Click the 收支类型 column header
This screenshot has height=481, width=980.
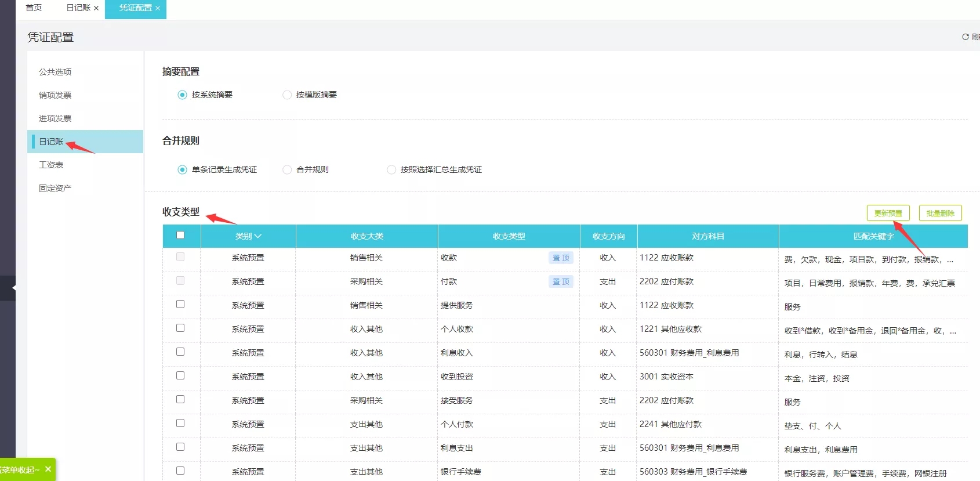click(x=509, y=236)
